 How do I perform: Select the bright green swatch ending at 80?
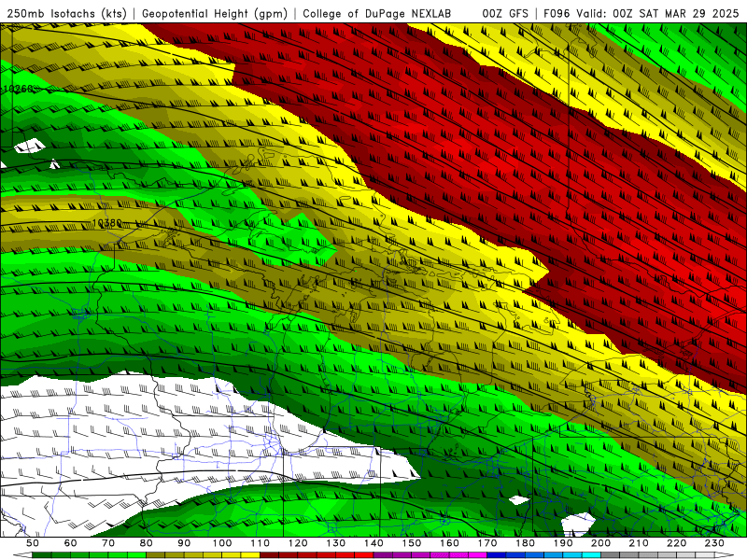[136, 555]
